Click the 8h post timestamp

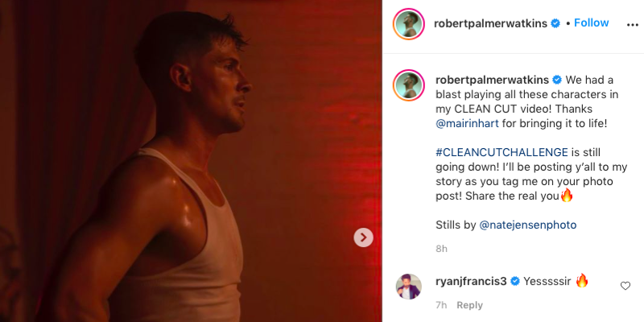point(440,250)
